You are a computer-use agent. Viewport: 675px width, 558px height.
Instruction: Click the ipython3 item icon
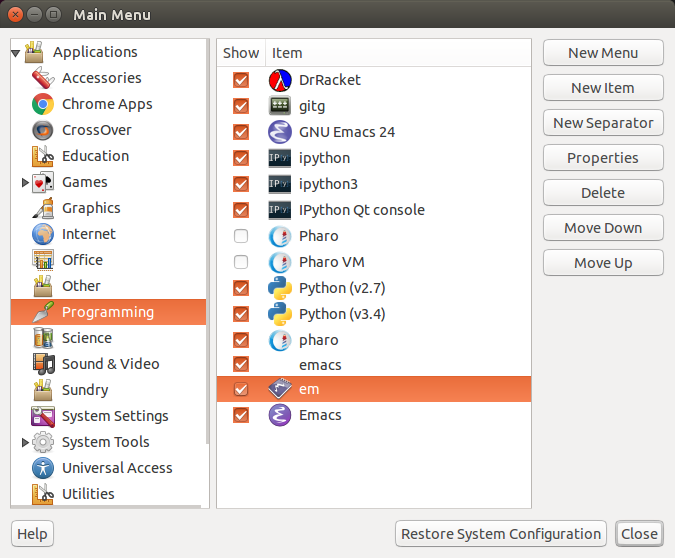tap(280, 184)
